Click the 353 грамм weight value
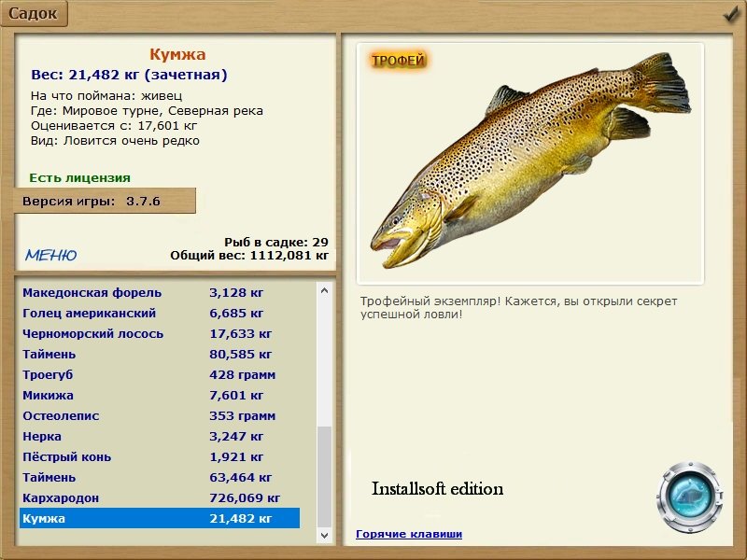Screen dimensions: 747x560 tap(243, 416)
